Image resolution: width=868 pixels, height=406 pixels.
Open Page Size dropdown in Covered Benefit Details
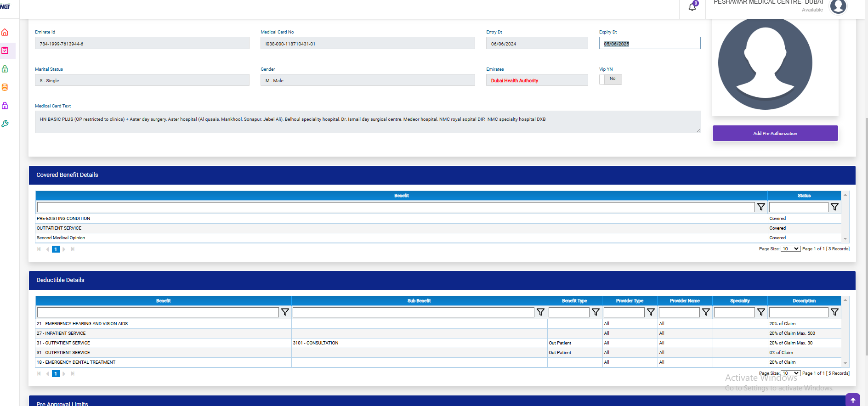coord(790,249)
